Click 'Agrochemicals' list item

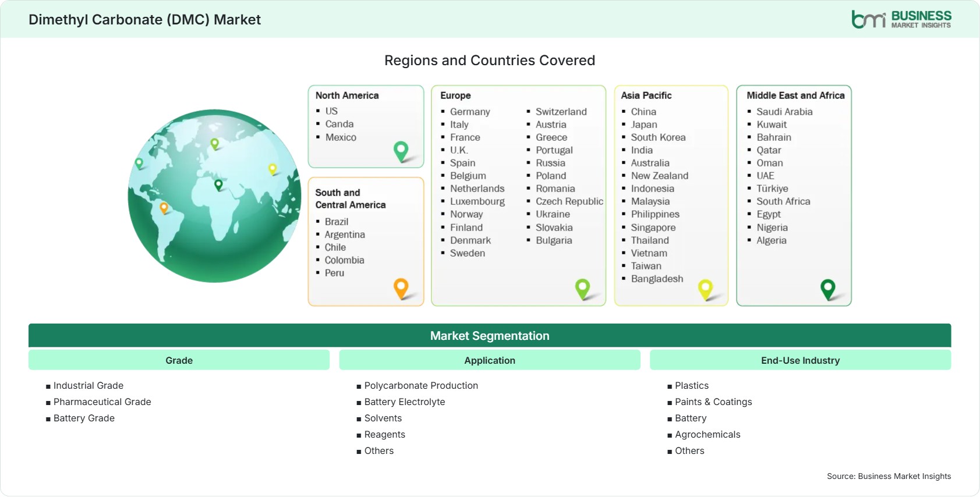tap(707, 434)
